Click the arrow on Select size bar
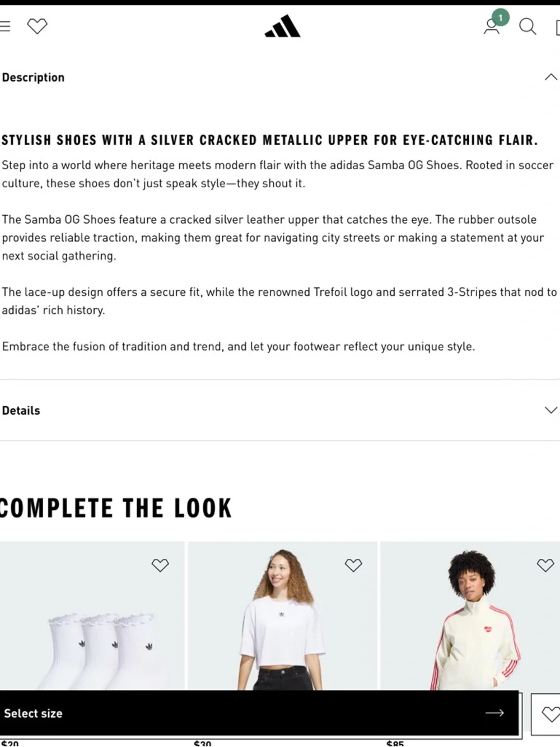 click(x=494, y=713)
